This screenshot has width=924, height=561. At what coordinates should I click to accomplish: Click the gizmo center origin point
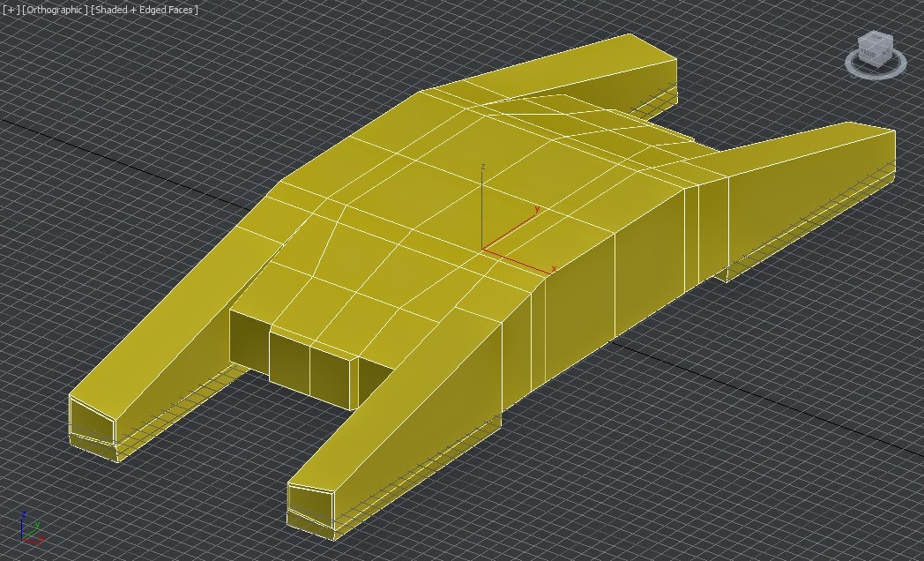click(481, 249)
